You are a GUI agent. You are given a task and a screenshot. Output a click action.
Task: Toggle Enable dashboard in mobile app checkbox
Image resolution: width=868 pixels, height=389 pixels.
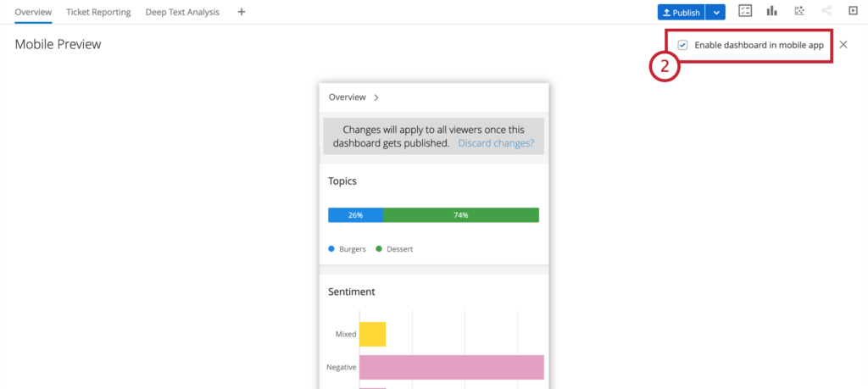click(x=683, y=45)
